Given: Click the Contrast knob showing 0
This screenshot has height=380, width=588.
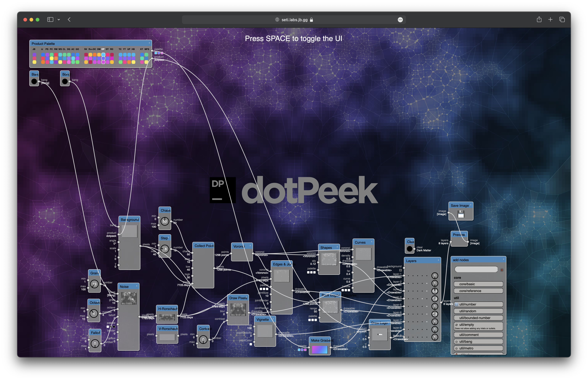Looking at the screenshot, I should tap(203, 340).
